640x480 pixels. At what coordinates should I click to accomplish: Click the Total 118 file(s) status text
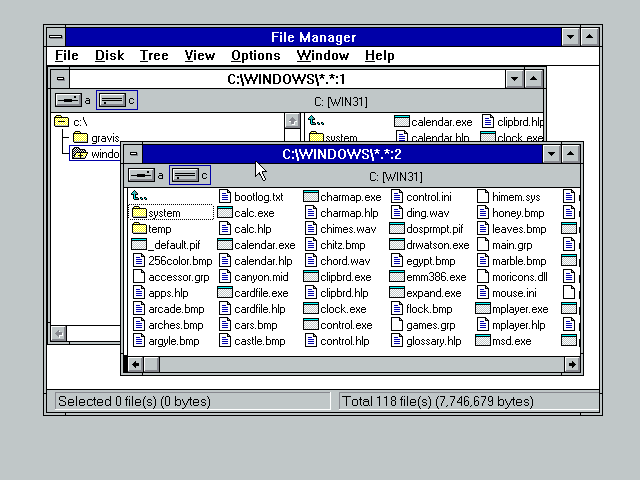point(438,401)
